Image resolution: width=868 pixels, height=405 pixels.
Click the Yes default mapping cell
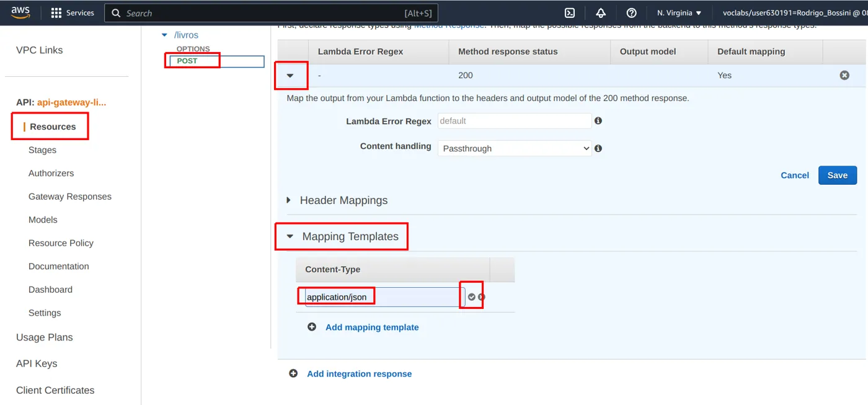click(724, 75)
